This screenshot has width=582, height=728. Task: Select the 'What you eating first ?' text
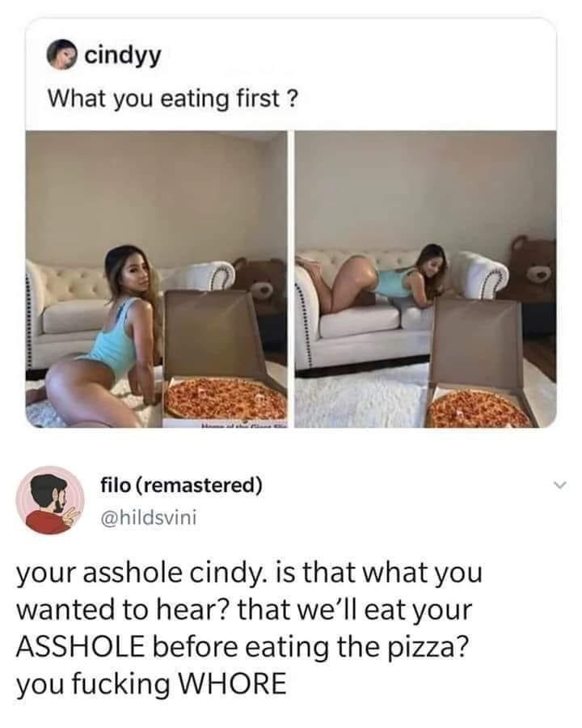[172, 99]
